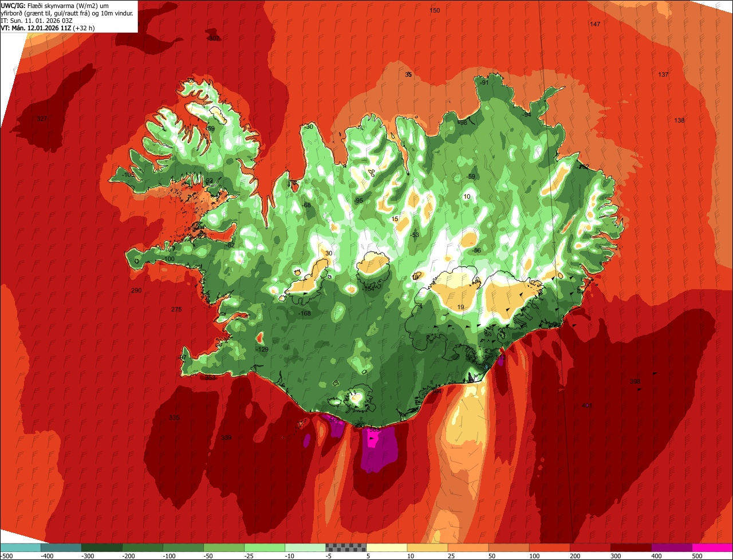Click the '398' value over the southeast sea
The width and height of the screenshot is (733, 560).
click(x=635, y=381)
